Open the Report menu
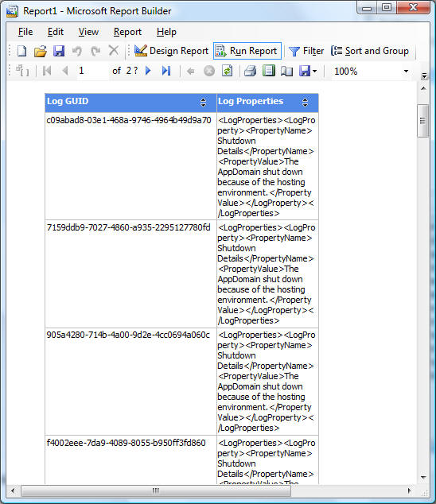Viewport: 436px width, 504px height. pos(127,32)
